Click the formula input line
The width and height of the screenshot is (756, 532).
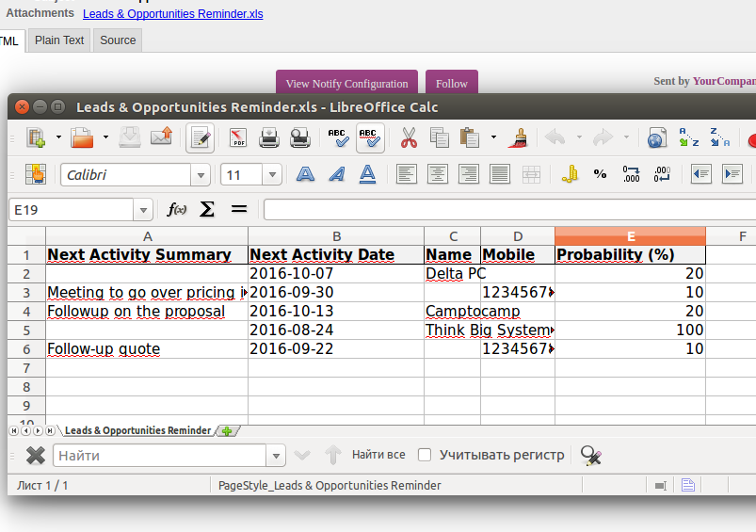509,210
